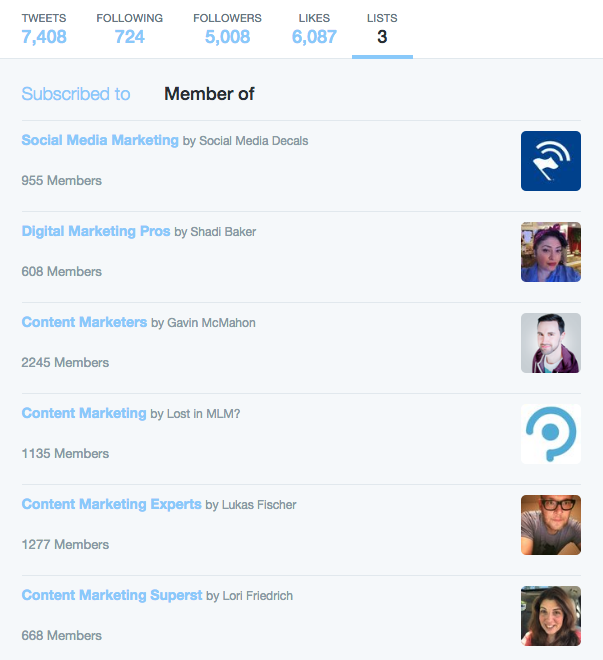This screenshot has width=603, height=660.
Task: Switch to Subscribed to lists
Action: pos(76,94)
